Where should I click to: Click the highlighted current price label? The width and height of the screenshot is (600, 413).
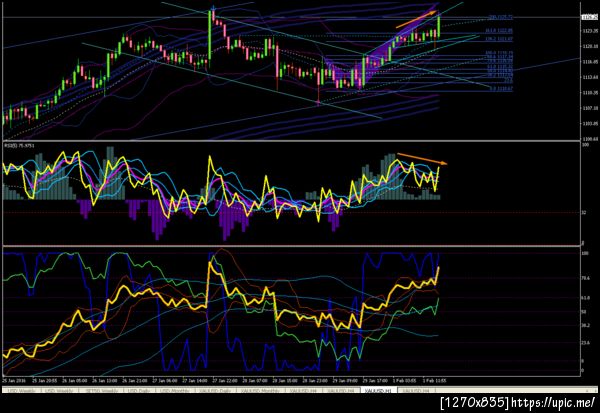(x=590, y=17)
